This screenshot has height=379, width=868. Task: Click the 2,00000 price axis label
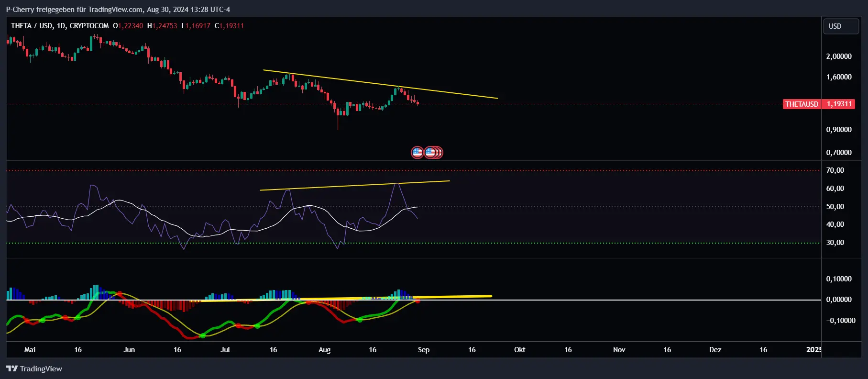point(839,56)
